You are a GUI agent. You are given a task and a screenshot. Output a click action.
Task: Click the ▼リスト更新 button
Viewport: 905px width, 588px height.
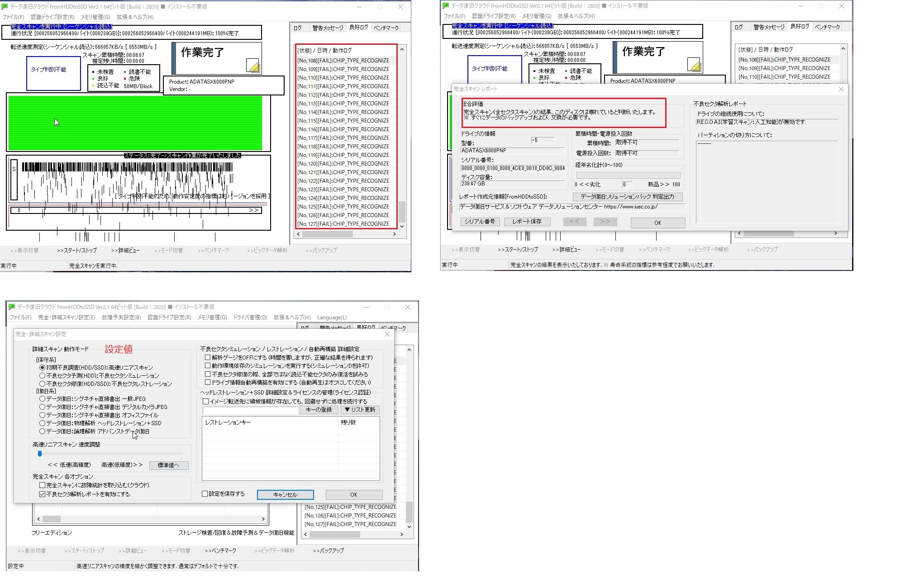(360, 410)
